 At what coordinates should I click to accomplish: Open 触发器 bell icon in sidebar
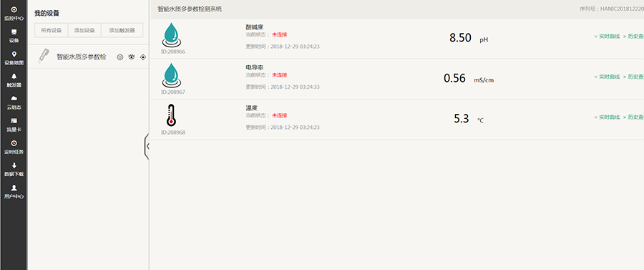point(14,80)
